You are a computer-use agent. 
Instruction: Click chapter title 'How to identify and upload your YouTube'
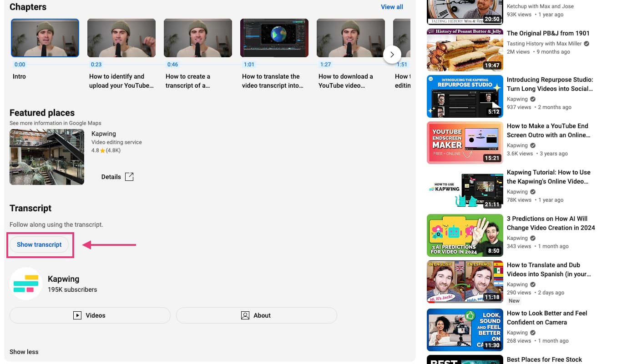click(121, 81)
